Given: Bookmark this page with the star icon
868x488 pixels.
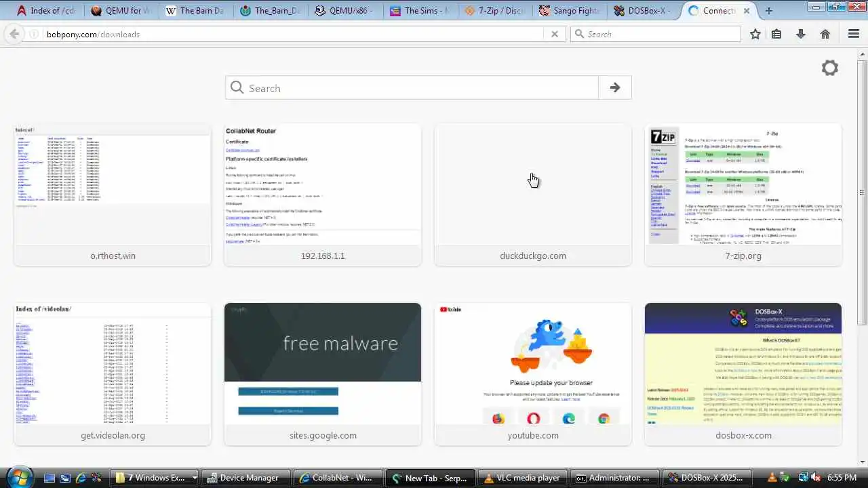Looking at the screenshot, I should pos(755,34).
